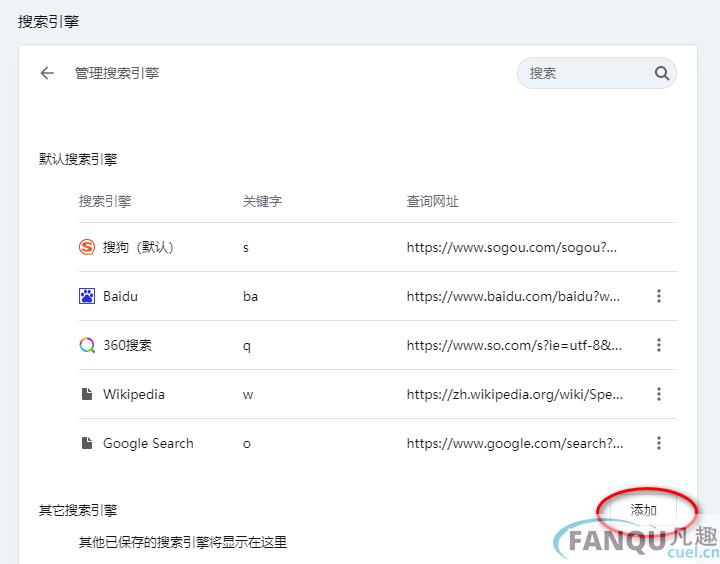Open the more options menu for Baidu
This screenshot has height=564, width=720.
point(659,296)
